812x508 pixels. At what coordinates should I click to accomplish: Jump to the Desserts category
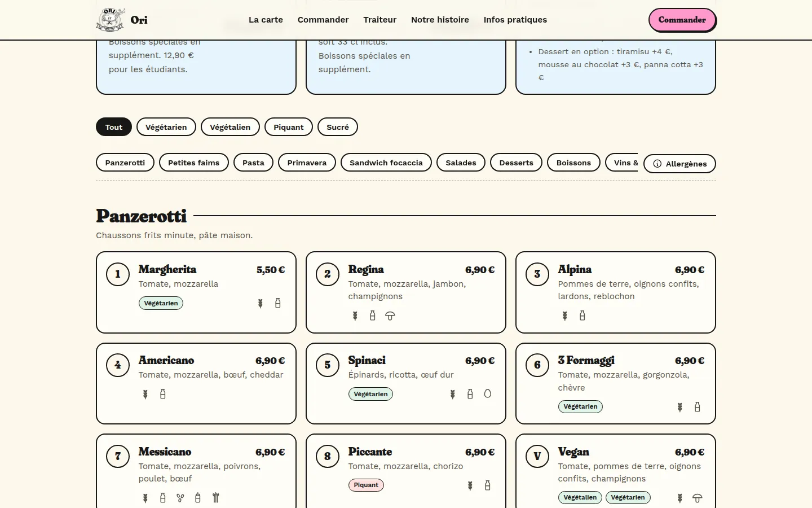[517, 163]
